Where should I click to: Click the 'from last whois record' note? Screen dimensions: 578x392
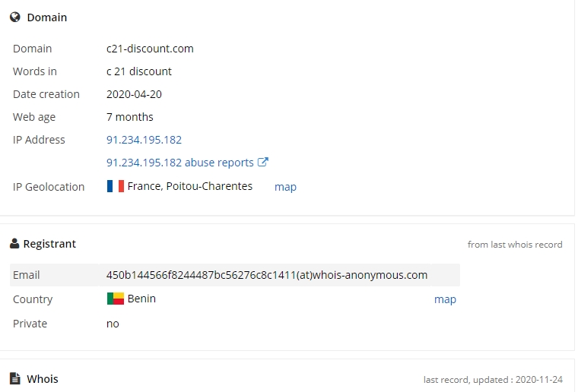point(515,245)
